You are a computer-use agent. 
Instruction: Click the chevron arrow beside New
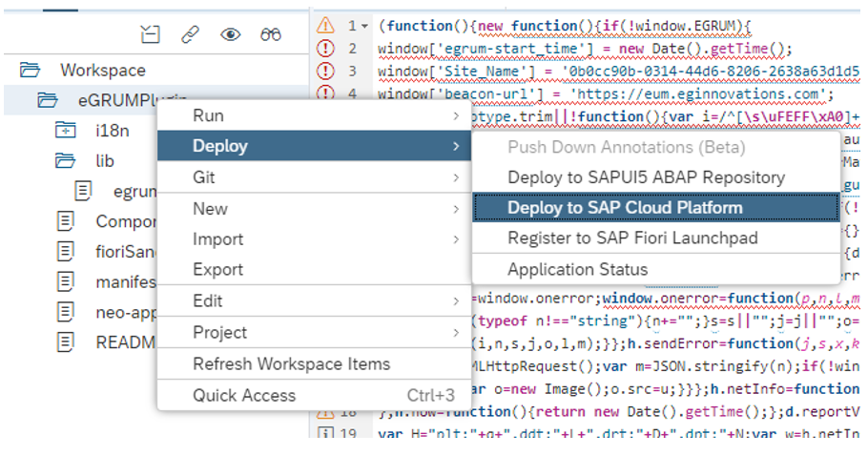456,209
